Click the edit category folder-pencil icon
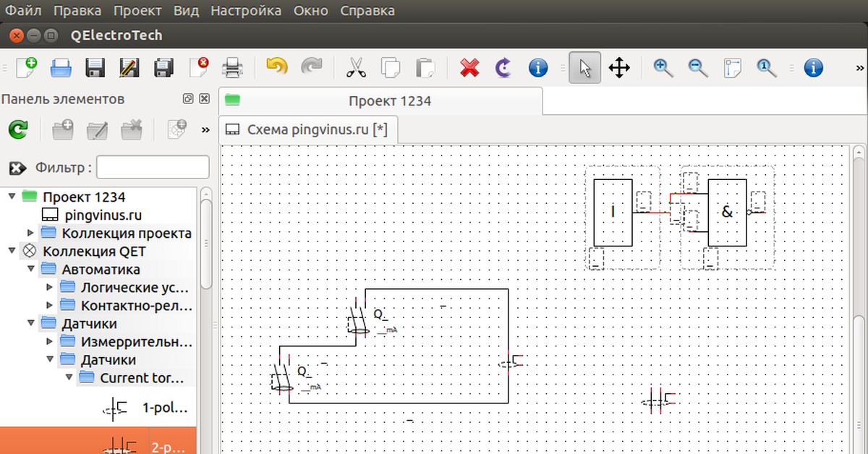The height and width of the screenshot is (454, 868). click(97, 129)
